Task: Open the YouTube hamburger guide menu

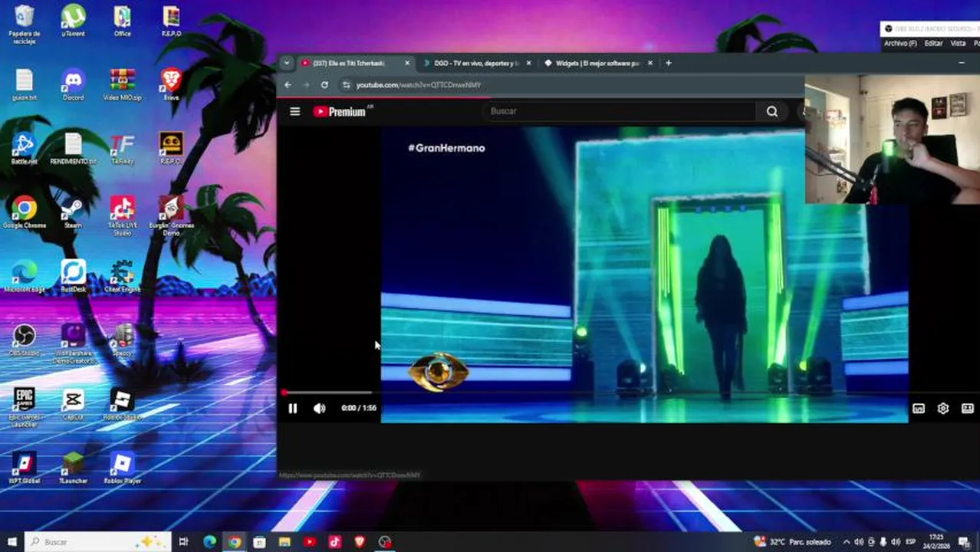Action: coord(294,111)
